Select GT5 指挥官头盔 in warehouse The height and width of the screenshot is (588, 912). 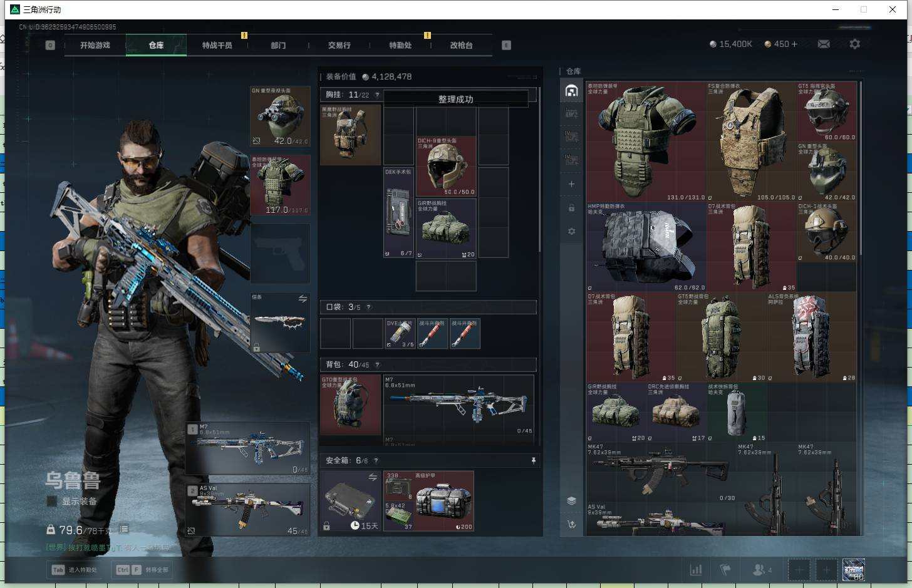coord(827,111)
